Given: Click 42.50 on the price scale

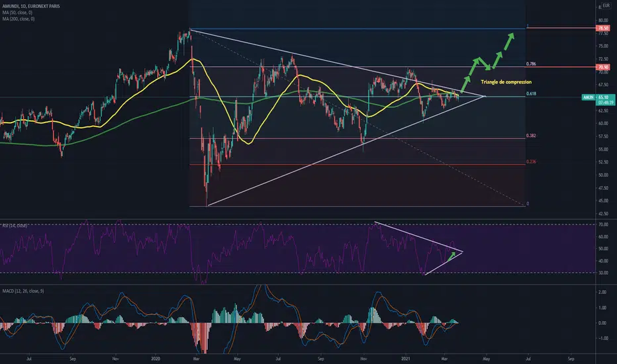Looking at the screenshot, I should [603, 214].
